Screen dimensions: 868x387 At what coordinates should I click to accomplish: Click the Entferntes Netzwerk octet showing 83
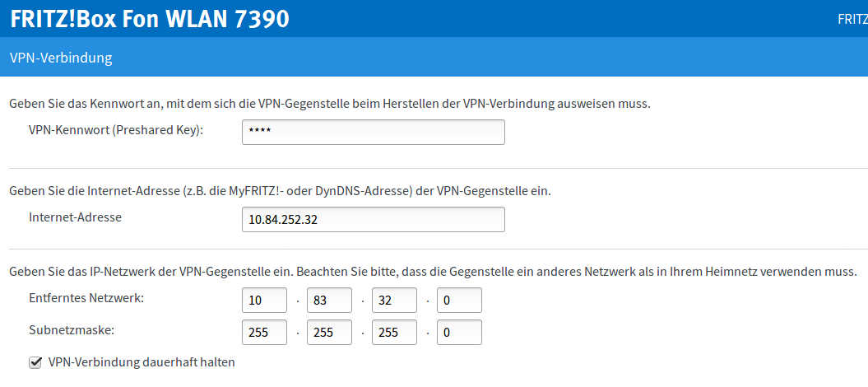[328, 301]
